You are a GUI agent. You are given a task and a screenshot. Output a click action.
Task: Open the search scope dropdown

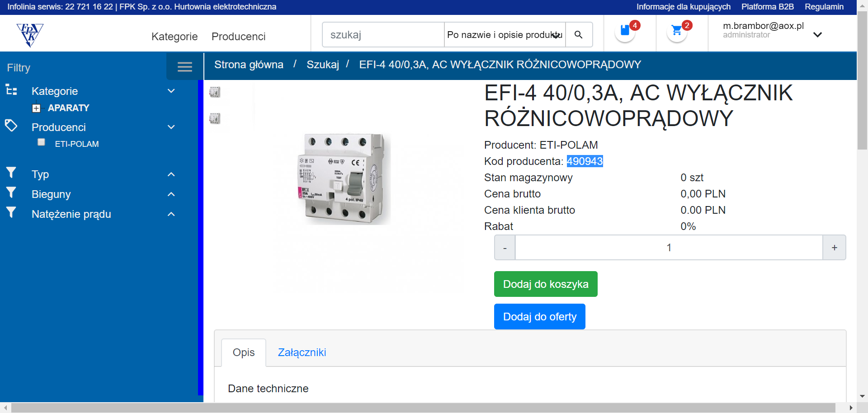click(x=505, y=35)
